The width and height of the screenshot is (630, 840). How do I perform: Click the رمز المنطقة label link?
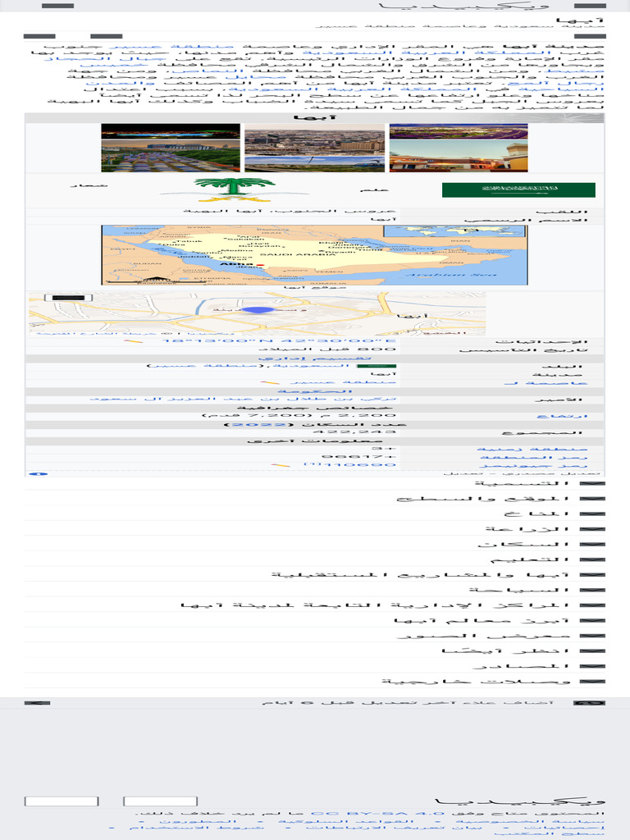tap(533, 457)
